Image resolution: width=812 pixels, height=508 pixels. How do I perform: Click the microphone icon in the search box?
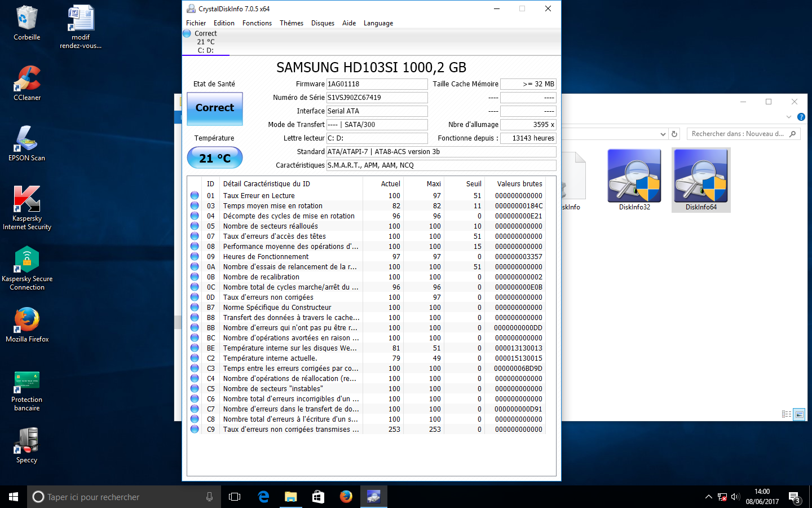[x=209, y=497]
